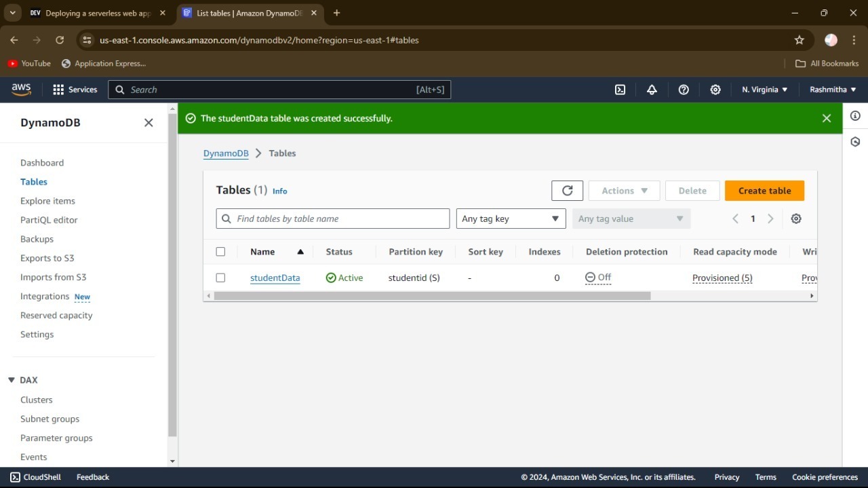Open AWS CloudShell icon in top bar
This screenshot has width=868, height=488.
(x=620, y=90)
